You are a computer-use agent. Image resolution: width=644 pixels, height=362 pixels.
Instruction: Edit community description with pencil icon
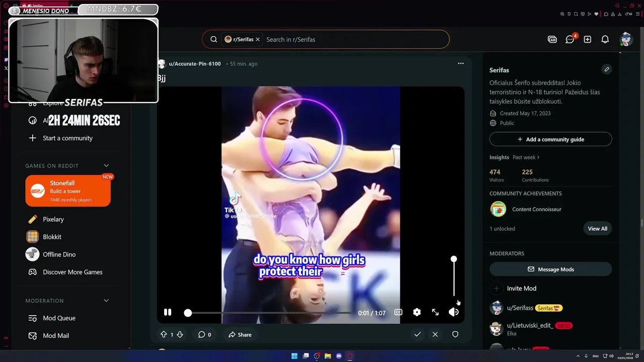coord(607,69)
